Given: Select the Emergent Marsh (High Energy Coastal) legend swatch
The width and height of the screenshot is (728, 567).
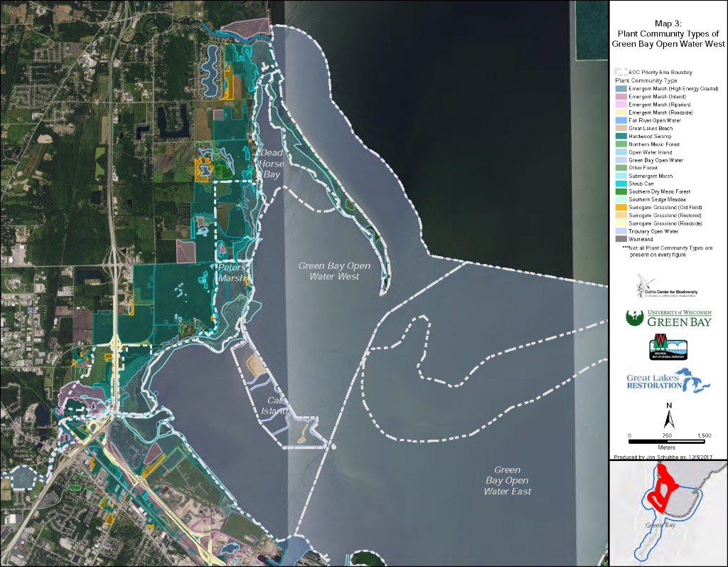Looking at the screenshot, I should (x=621, y=89).
